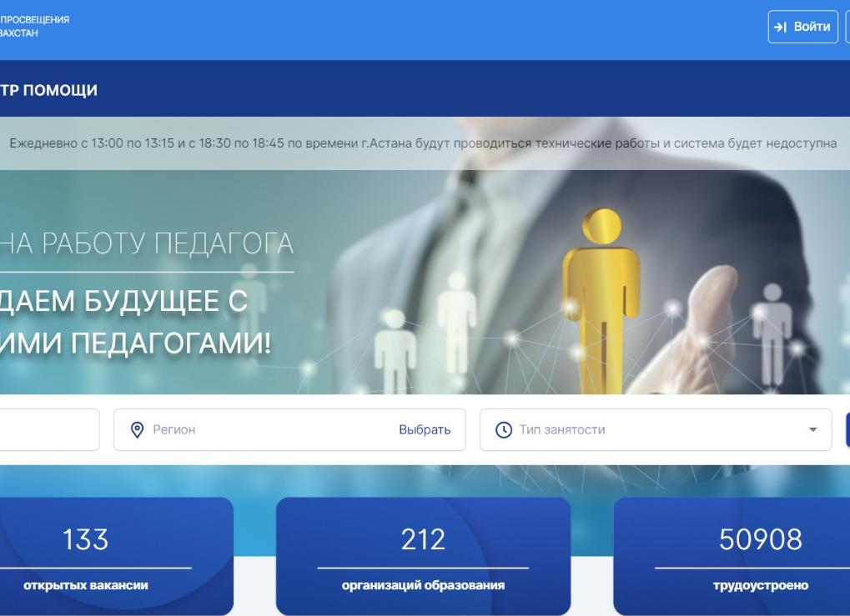Screen dimensions: 850x616
Task: Click the technical works notice text
Action: (423, 143)
